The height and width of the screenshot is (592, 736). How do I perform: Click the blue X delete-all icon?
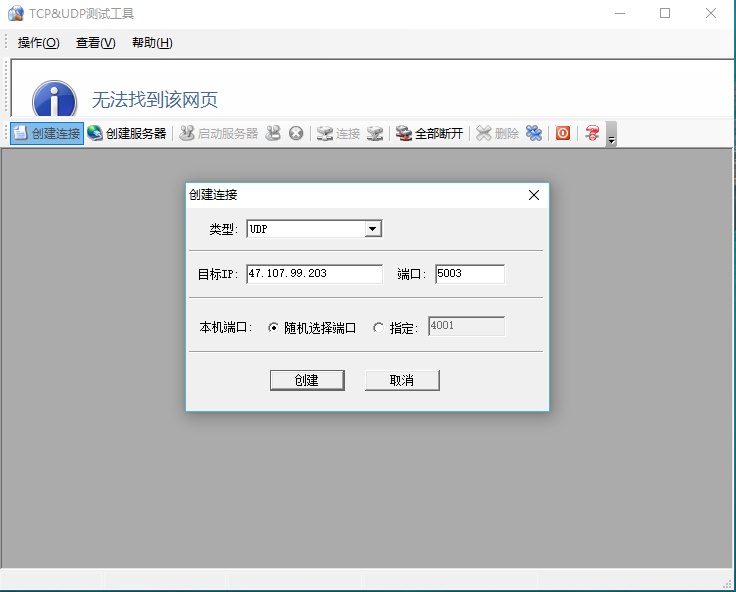(x=534, y=133)
